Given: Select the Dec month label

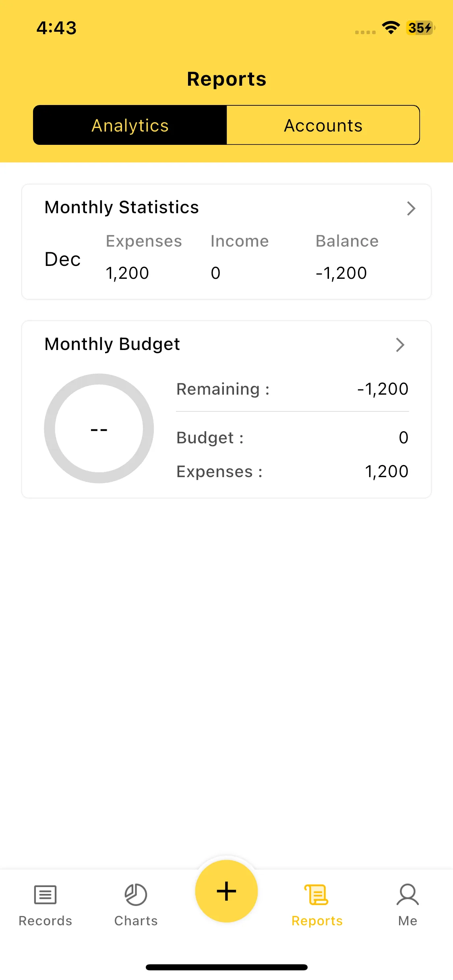Looking at the screenshot, I should pos(62,259).
